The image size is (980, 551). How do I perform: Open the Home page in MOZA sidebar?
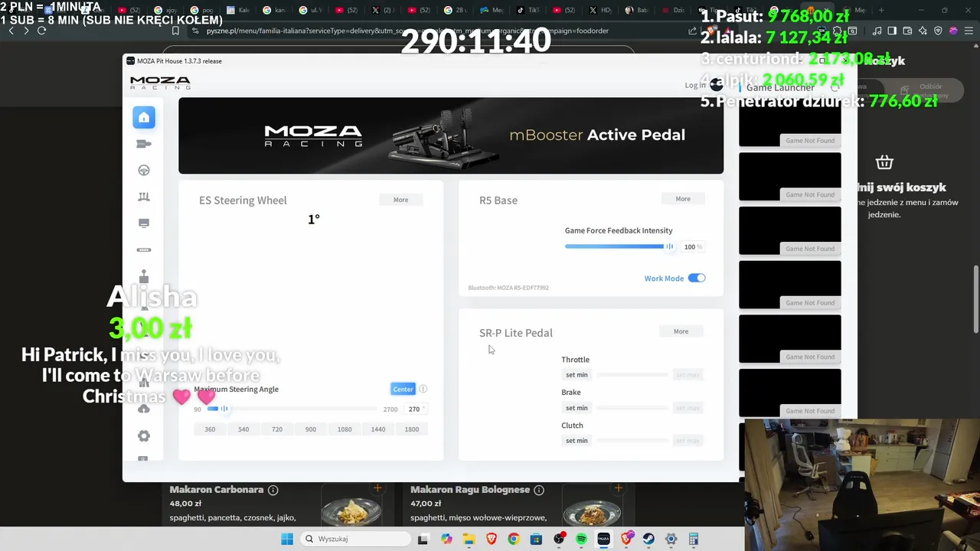[x=144, y=117]
